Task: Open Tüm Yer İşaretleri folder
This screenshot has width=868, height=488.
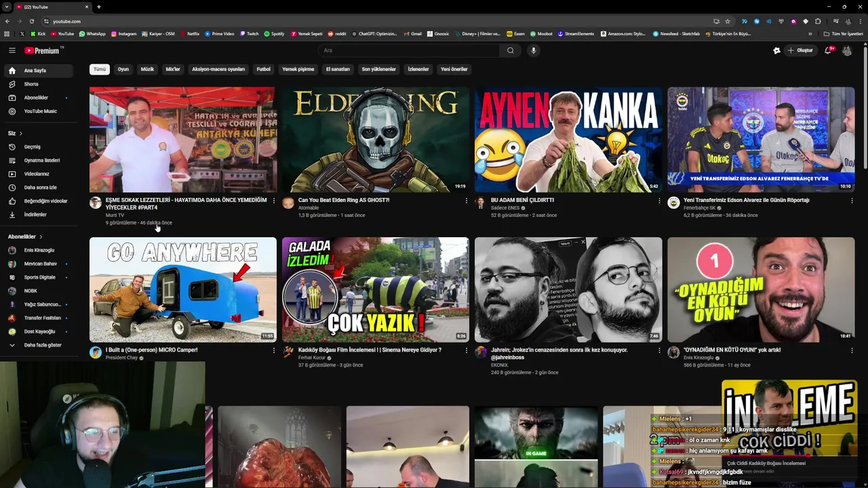Action: click(844, 33)
